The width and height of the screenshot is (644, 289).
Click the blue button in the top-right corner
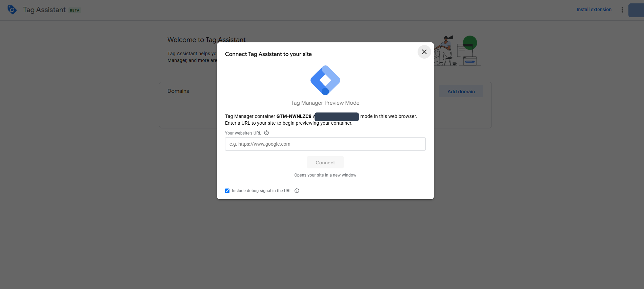(x=636, y=10)
